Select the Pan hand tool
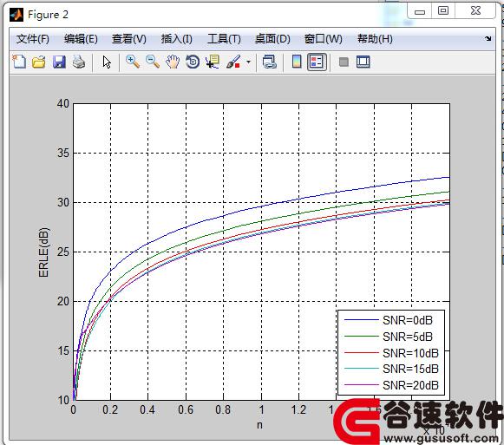The width and height of the screenshot is (504, 445). [173, 62]
